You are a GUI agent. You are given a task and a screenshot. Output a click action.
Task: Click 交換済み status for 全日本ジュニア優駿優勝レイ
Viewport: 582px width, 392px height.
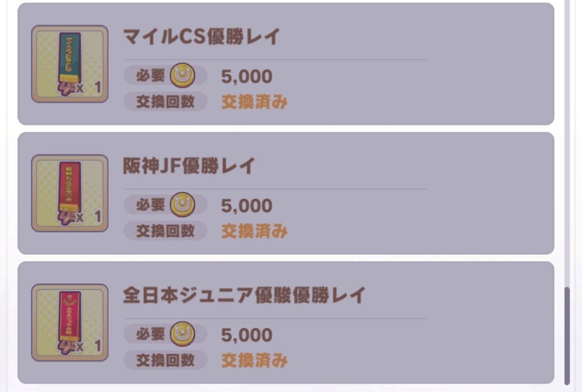click(254, 360)
